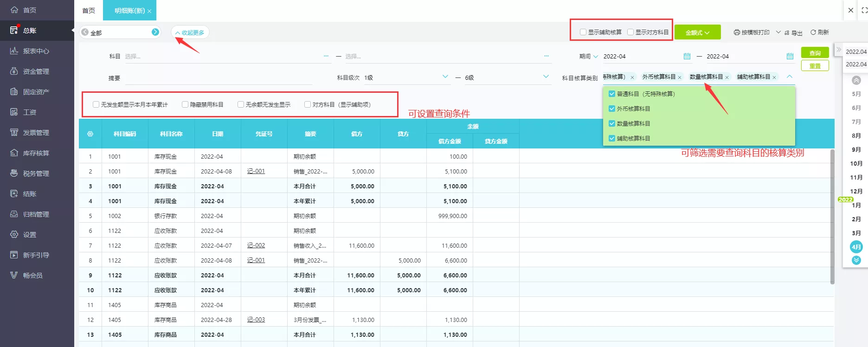
Task: Open the 归档管理 archive icon
Action: click(14, 214)
